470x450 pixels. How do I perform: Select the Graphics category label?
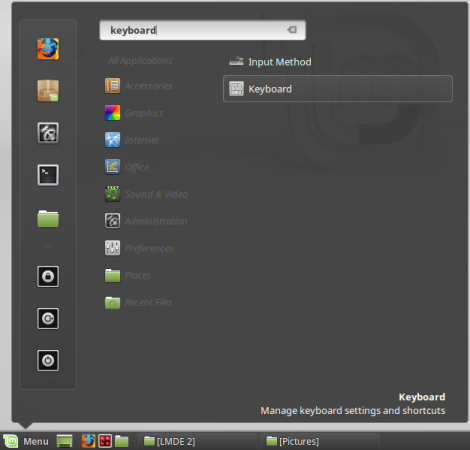coord(144,113)
